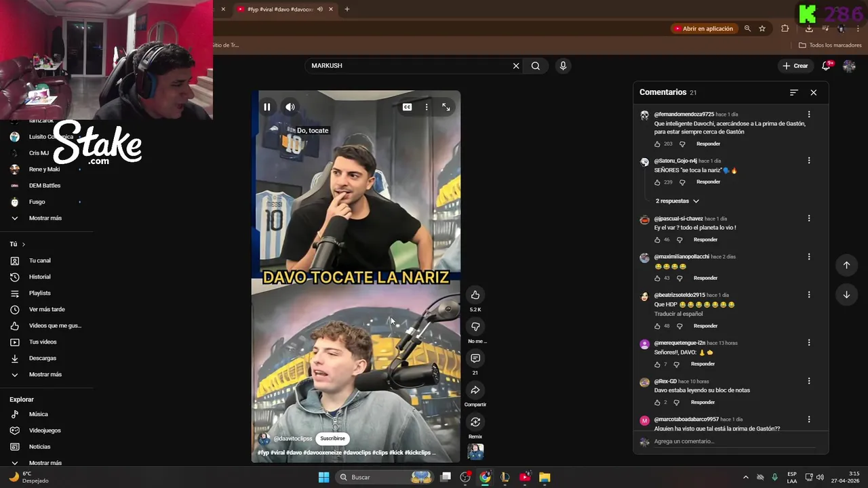Open the video three-dot options menu
This screenshot has height=488, width=868.
click(x=427, y=107)
